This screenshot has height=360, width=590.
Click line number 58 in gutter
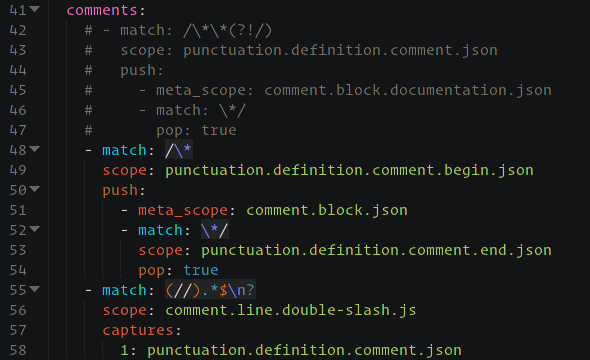click(18, 350)
